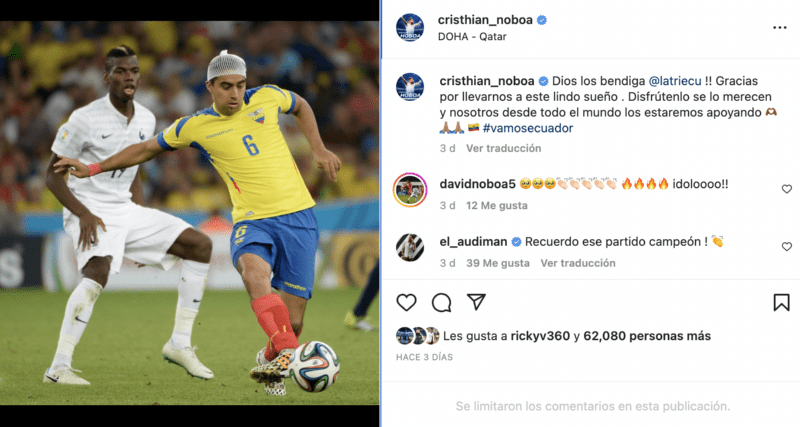Open el_audiman profile avatar

(410, 247)
